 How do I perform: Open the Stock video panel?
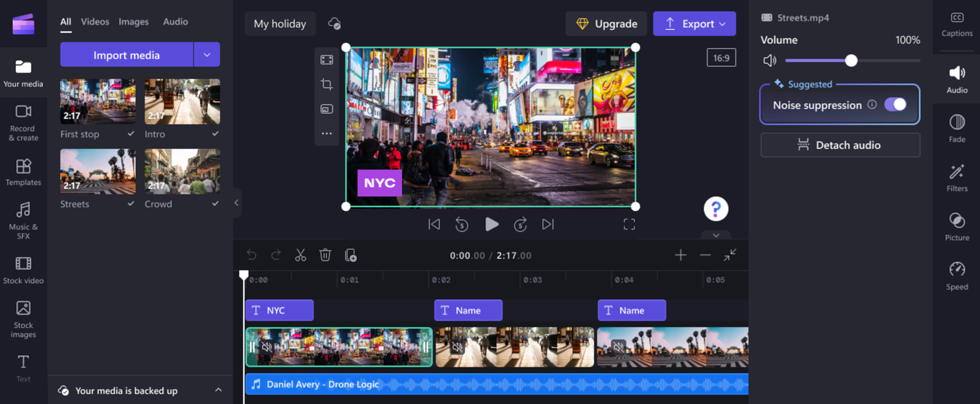(x=23, y=270)
